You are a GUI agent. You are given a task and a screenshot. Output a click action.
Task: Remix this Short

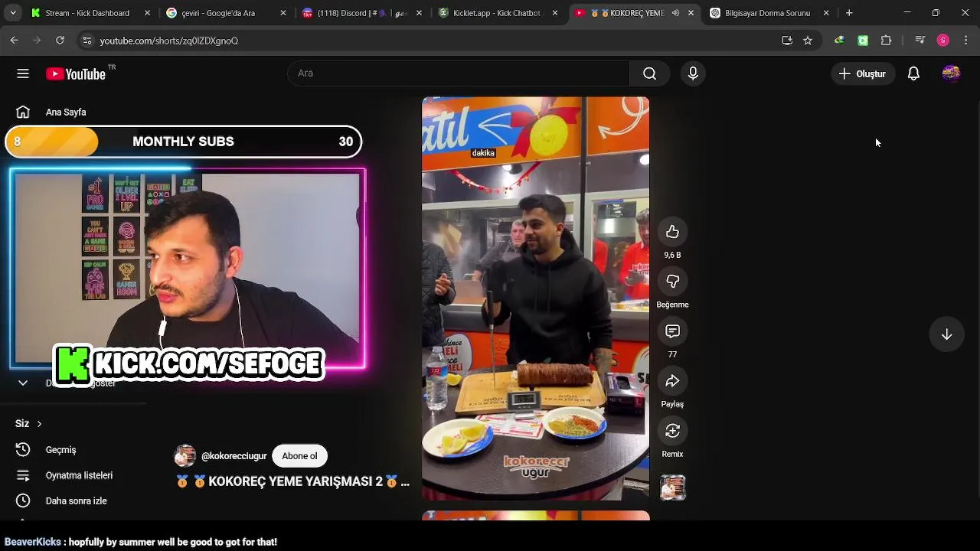pyautogui.click(x=672, y=431)
